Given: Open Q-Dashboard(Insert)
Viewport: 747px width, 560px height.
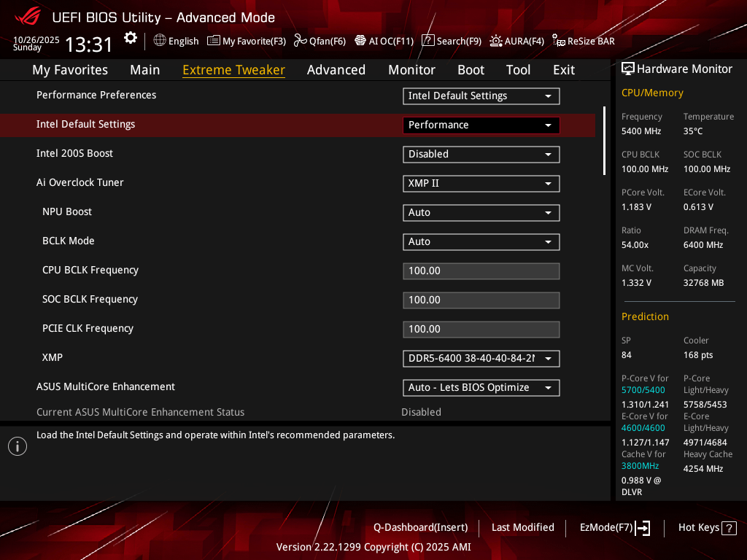Looking at the screenshot, I should [420, 527].
